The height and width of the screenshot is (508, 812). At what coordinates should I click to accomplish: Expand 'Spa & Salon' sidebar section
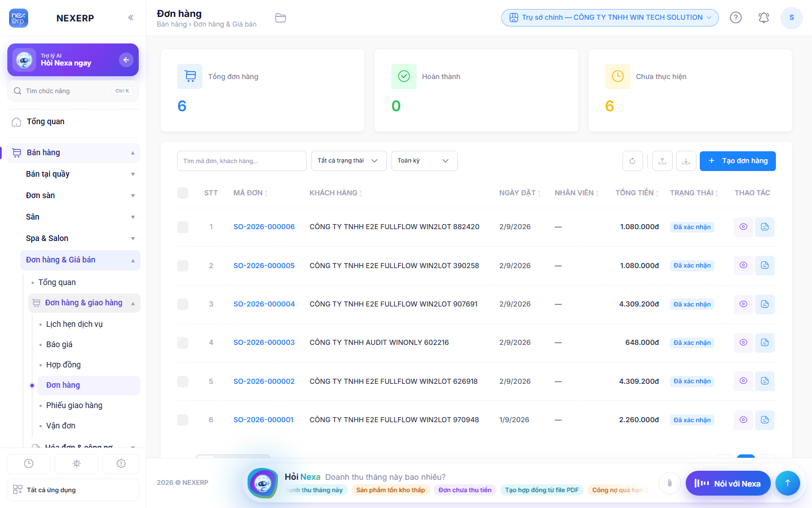(x=80, y=238)
